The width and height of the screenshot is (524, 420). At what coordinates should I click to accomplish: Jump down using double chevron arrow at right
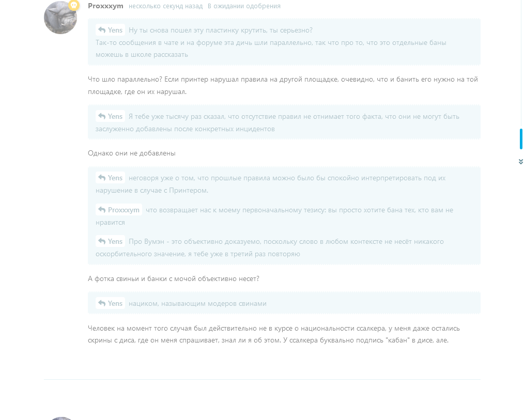tap(521, 162)
